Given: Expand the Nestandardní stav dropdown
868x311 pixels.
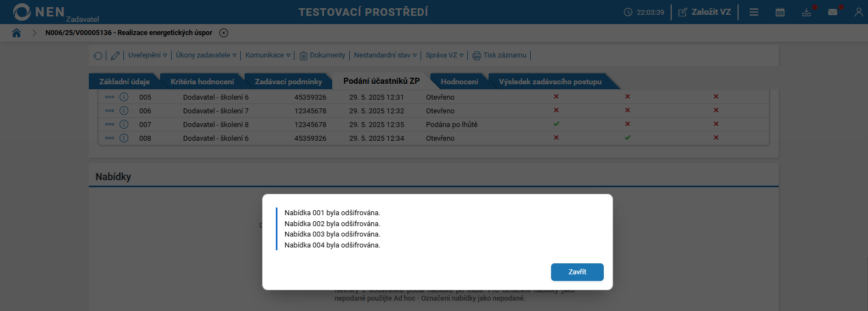Looking at the screenshot, I should [x=385, y=55].
